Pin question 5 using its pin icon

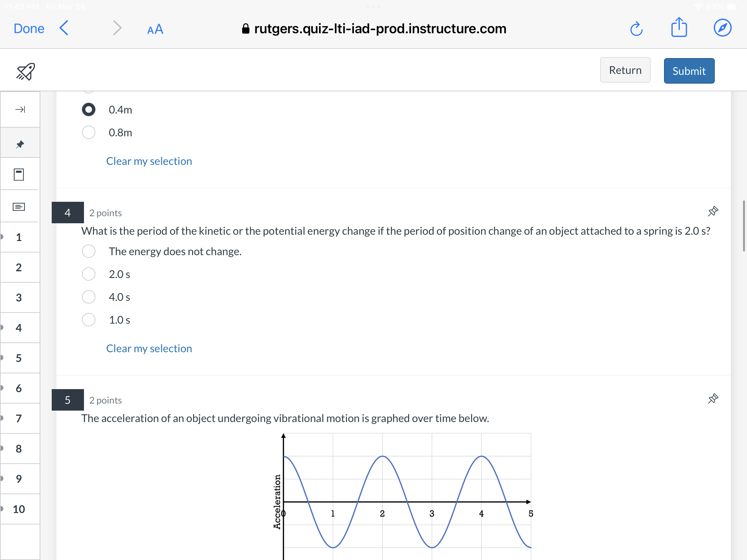coord(713,399)
